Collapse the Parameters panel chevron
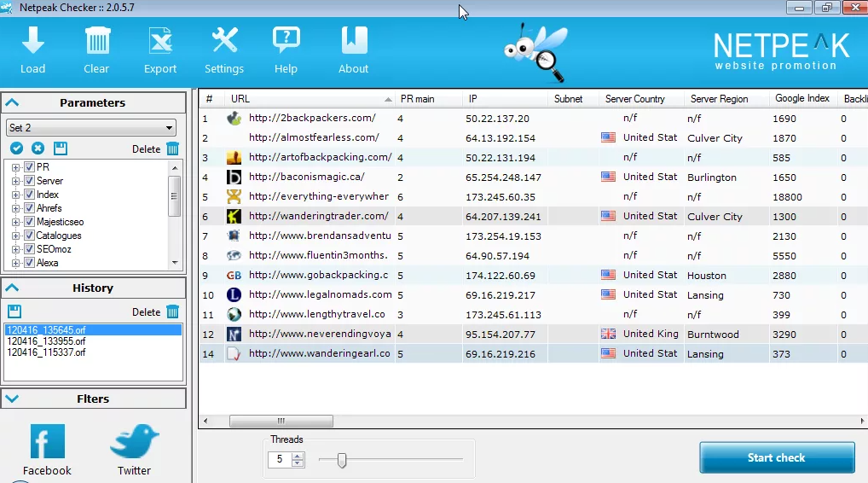This screenshot has width=868, height=483. click(12, 102)
